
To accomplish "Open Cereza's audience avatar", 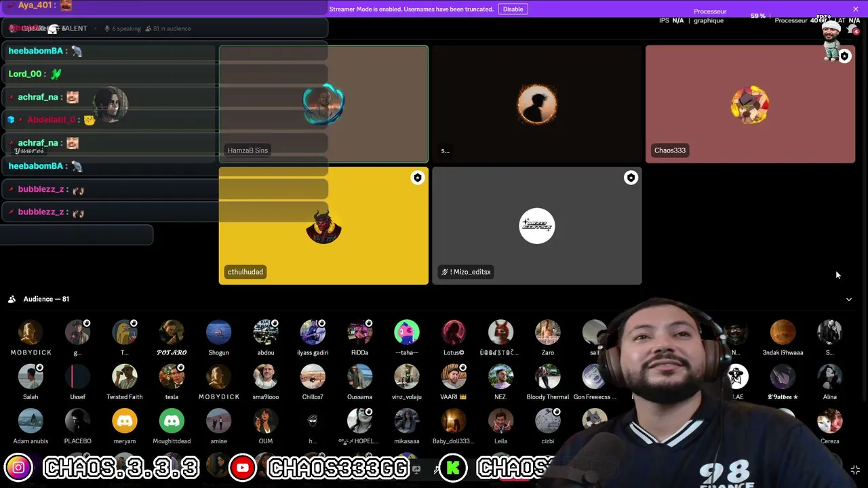I will click(x=829, y=421).
